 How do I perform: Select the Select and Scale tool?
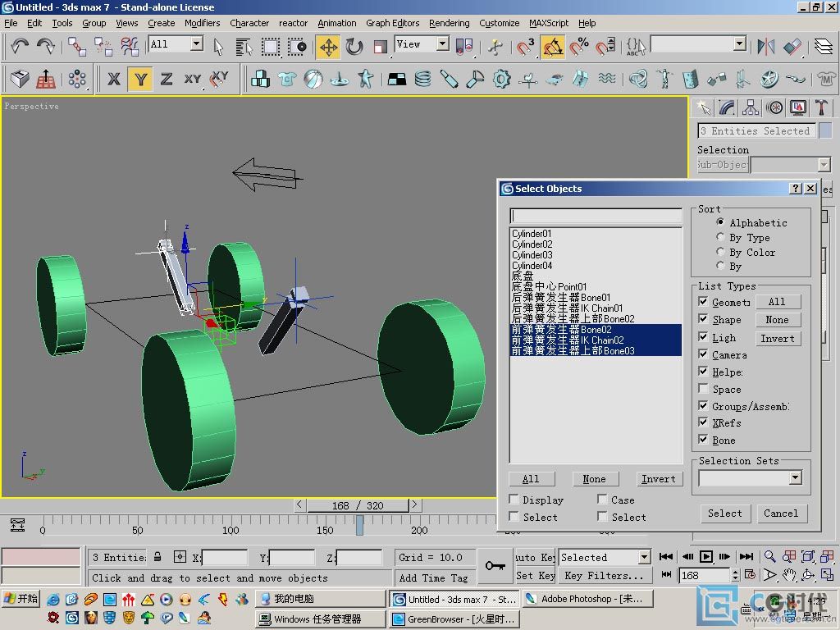pyautogui.click(x=381, y=47)
